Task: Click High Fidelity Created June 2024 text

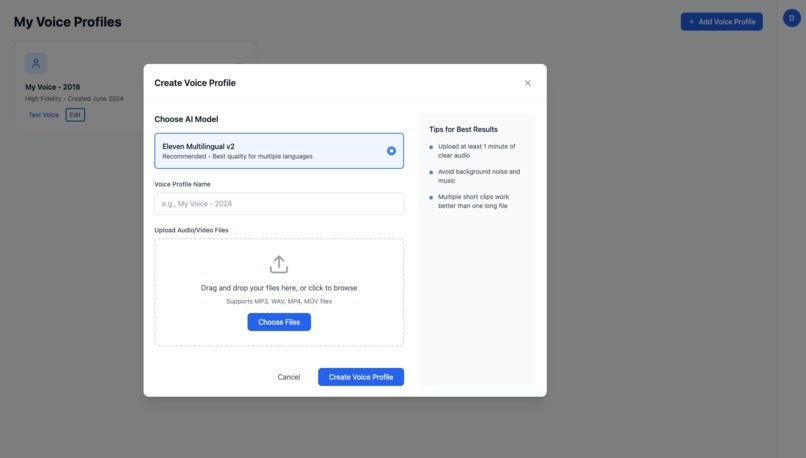Action: pyautogui.click(x=74, y=99)
